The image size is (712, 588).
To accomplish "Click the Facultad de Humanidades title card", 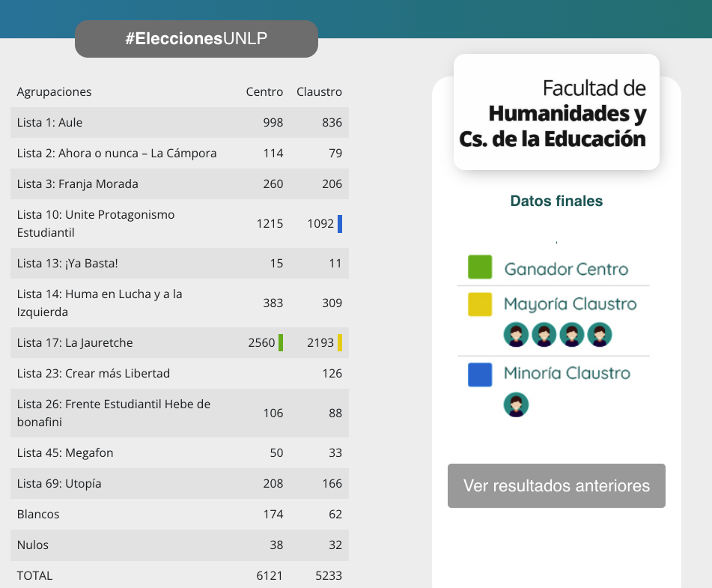I will point(556,112).
